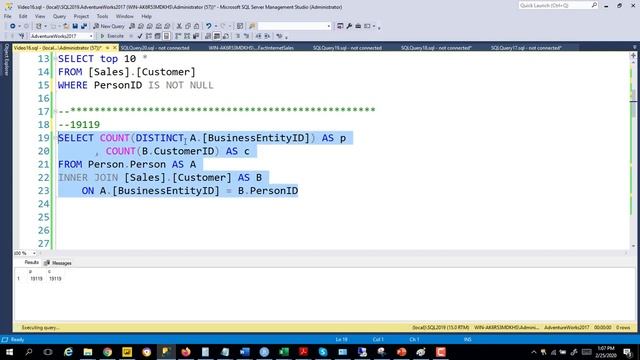Open the Help menu
Viewport: 640px width, 360px height.
tap(147, 16)
